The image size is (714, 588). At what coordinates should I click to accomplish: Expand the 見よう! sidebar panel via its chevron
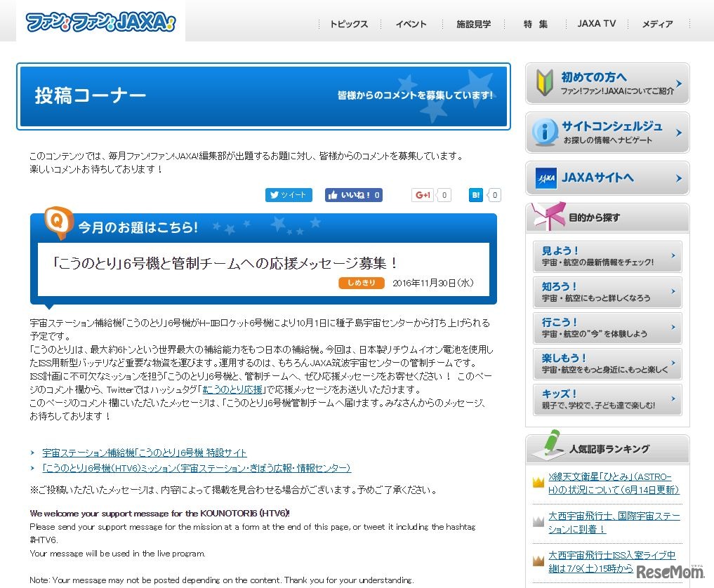point(673,256)
